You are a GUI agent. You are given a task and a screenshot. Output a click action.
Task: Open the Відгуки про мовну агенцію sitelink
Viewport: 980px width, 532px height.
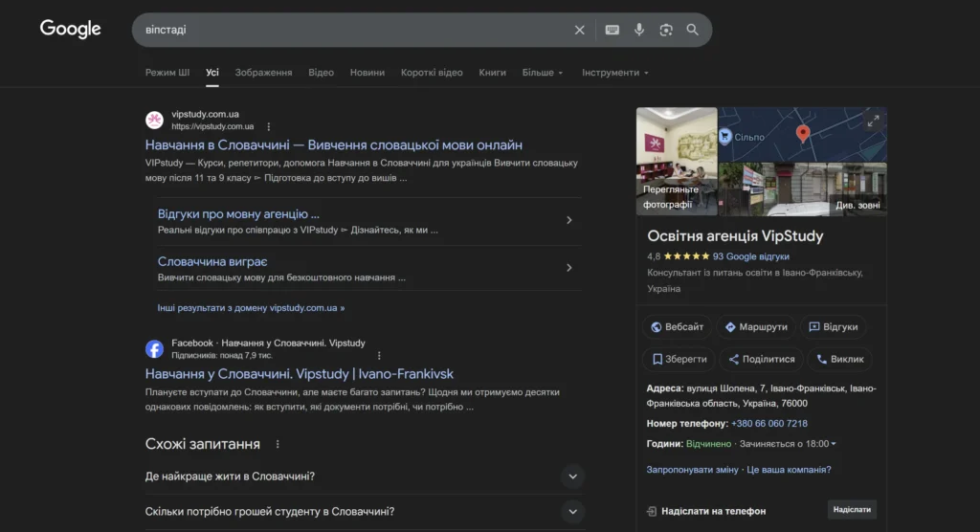click(x=238, y=213)
